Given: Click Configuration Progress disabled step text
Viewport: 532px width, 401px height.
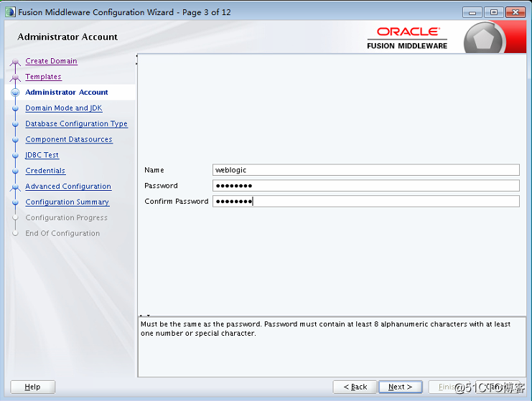Looking at the screenshot, I should (x=67, y=217).
